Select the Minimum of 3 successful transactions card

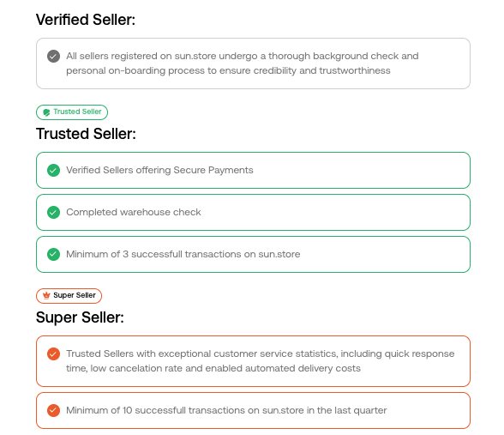click(x=254, y=254)
